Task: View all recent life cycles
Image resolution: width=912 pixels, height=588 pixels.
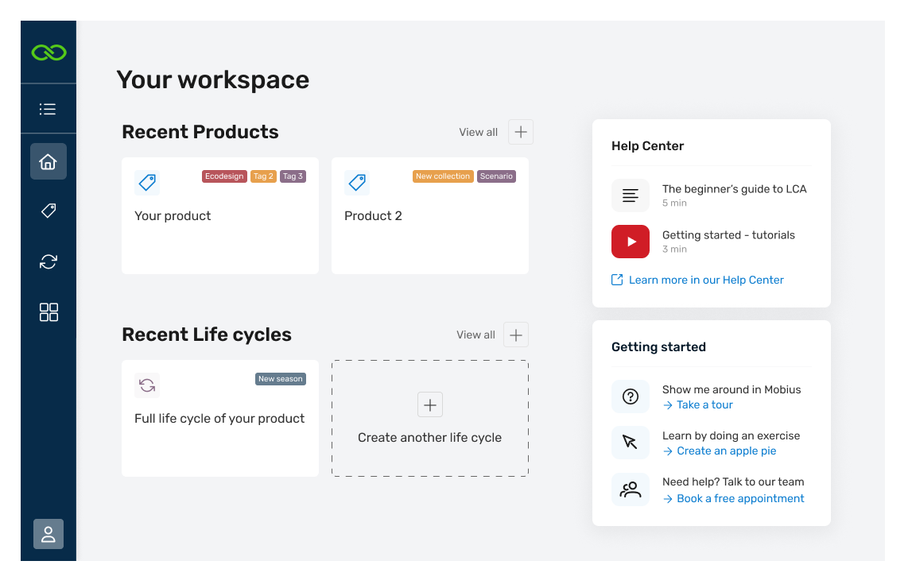Action: coord(475,335)
